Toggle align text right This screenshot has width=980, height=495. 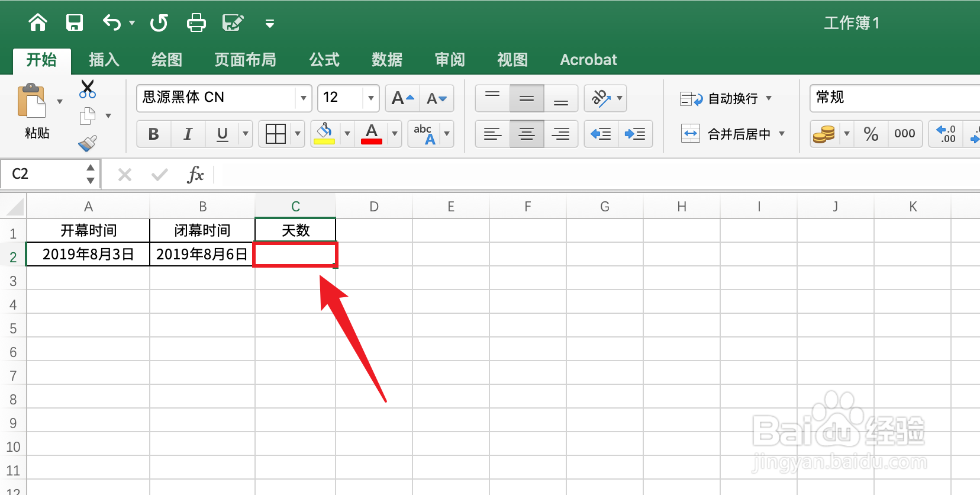click(561, 134)
